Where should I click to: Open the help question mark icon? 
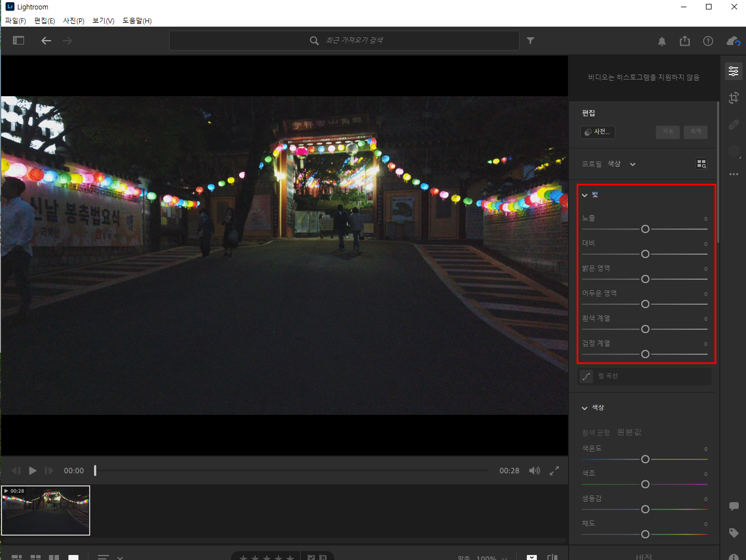[708, 41]
